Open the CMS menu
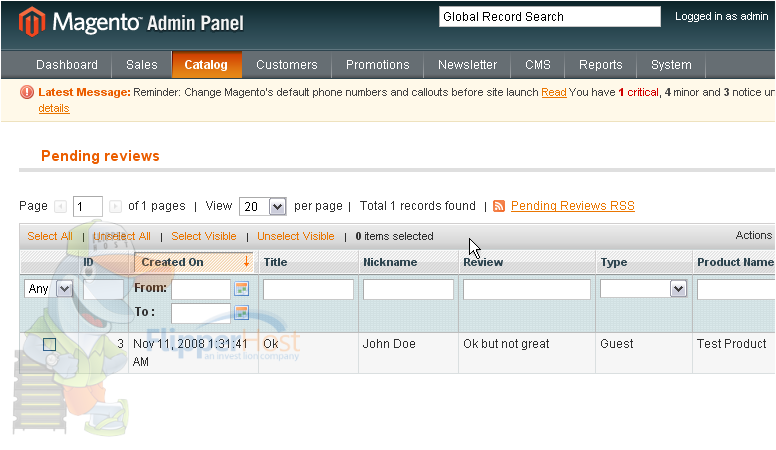The width and height of the screenshot is (776, 450). 538,65
